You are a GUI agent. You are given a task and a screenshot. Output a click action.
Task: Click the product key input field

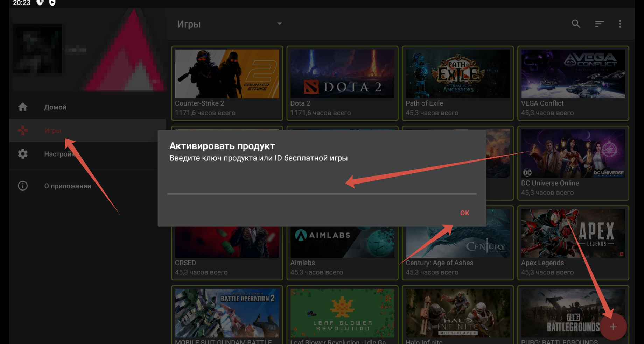[x=322, y=184]
